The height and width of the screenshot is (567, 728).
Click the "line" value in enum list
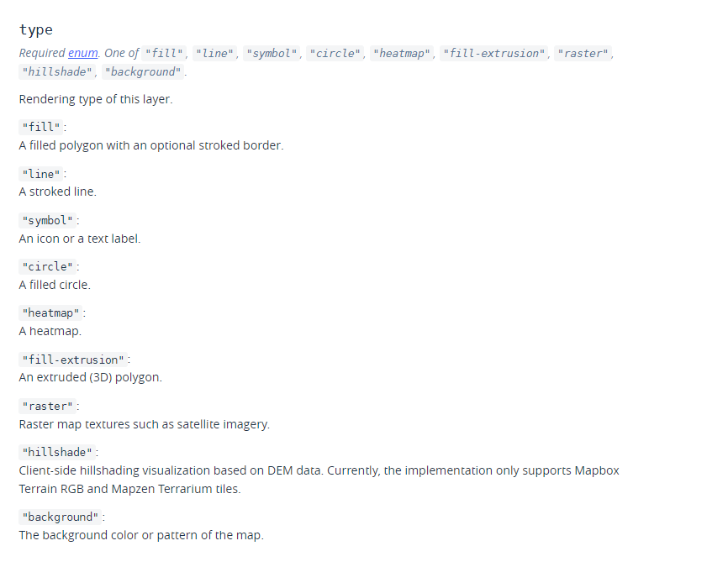214,54
